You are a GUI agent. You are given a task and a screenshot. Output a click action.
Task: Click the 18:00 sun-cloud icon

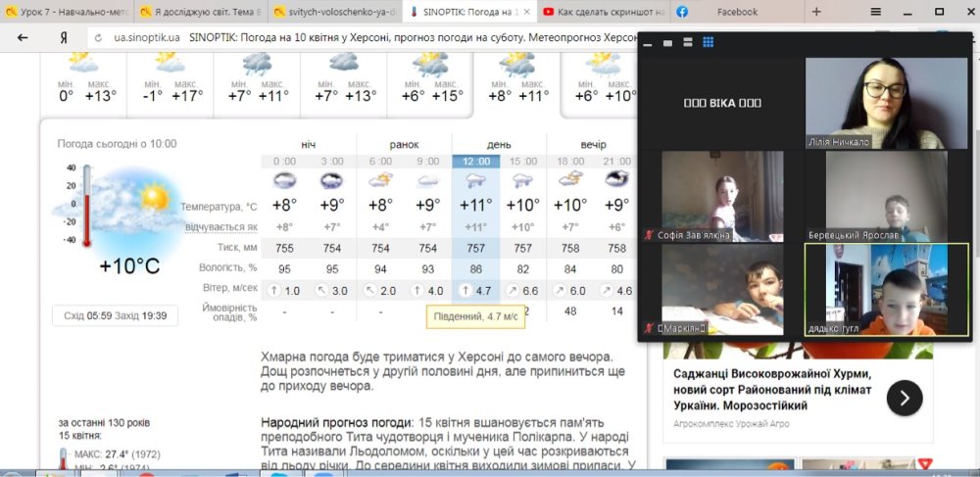570,180
